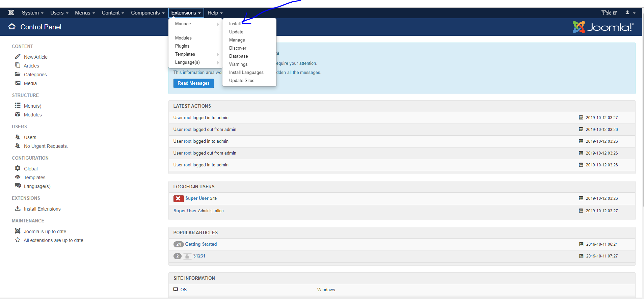Screen dimensions: 644x299
Task: Open the user account dropdown
Action: point(630,12)
